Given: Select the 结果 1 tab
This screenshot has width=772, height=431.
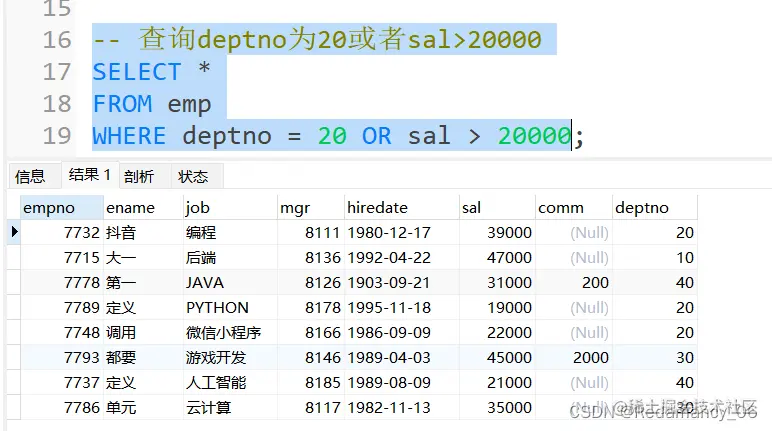Looking at the screenshot, I should coord(90,174).
